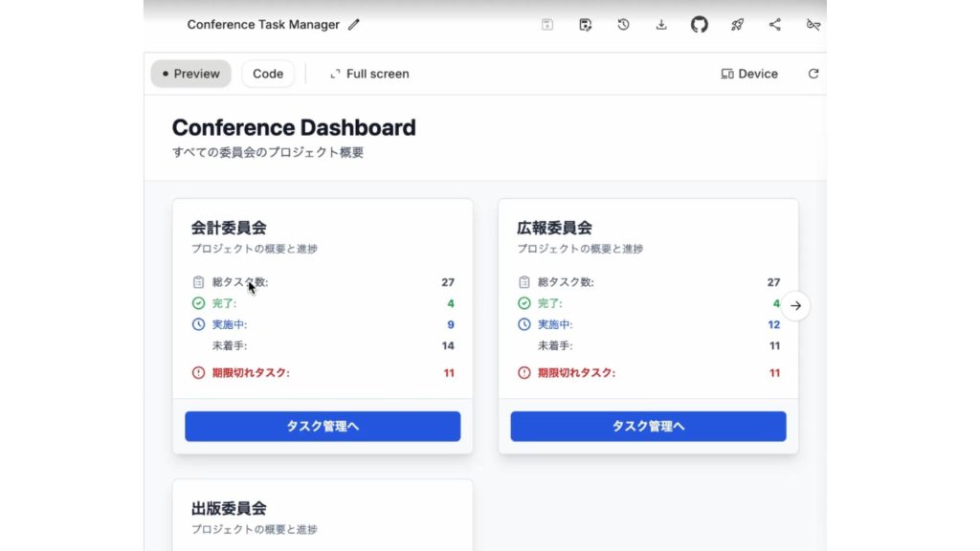Screen dimensions: 980x551
Task: Click the 出版委員会 card heading
Action: point(229,508)
